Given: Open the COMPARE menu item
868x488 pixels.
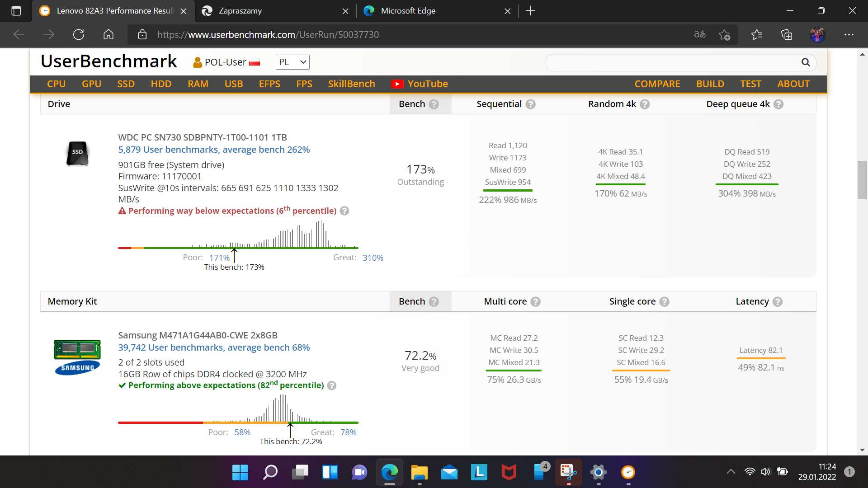Looking at the screenshot, I should point(657,84).
